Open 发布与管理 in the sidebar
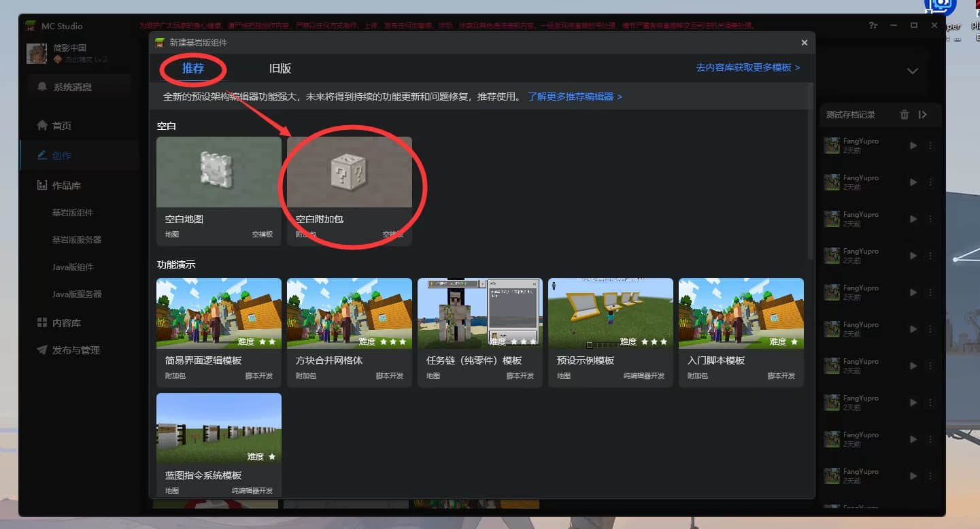Image resolution: width=980 pixels, height=529 pixels. click(x=75, y=350)
